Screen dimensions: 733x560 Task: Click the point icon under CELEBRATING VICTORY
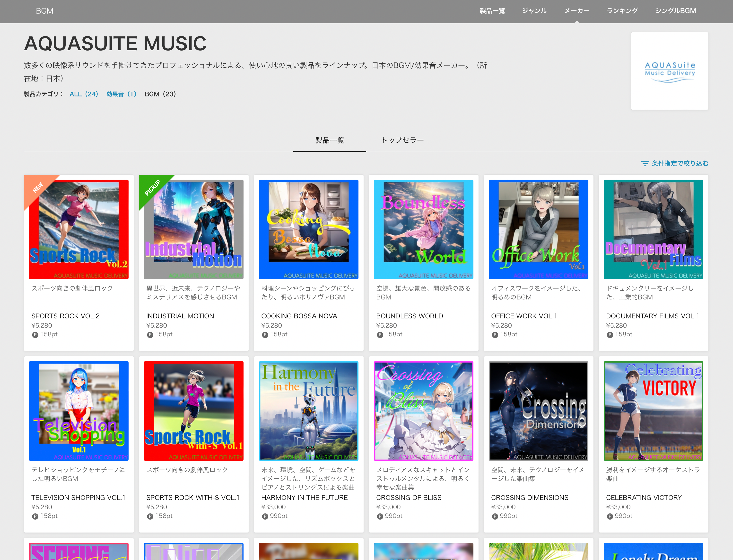pos(610,516)
